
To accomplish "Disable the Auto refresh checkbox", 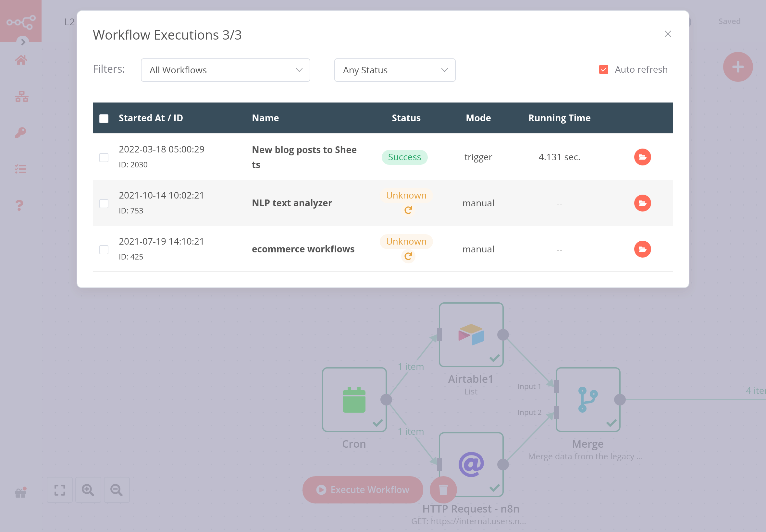I will click(603, 69).
